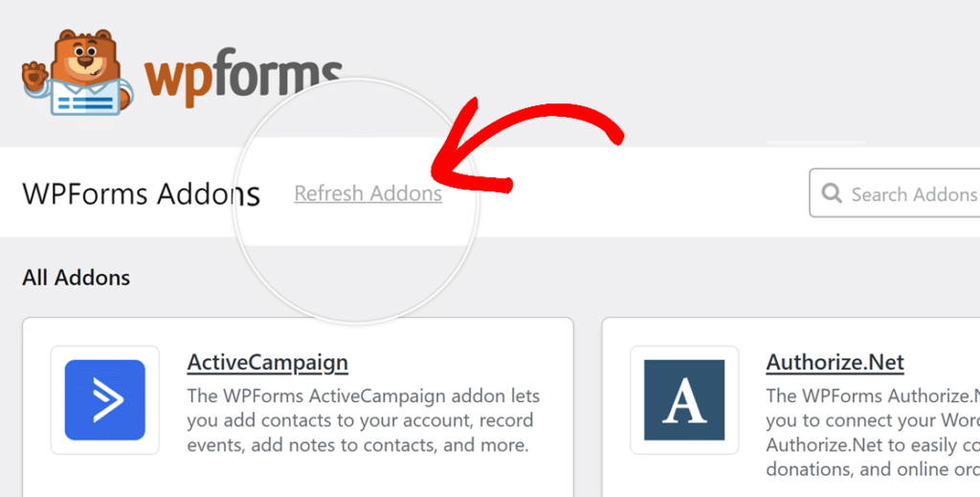The width and height of the screenshot is (980, 497).
Task: Click the All Addons section heading
Action: (x=77, y=278)
